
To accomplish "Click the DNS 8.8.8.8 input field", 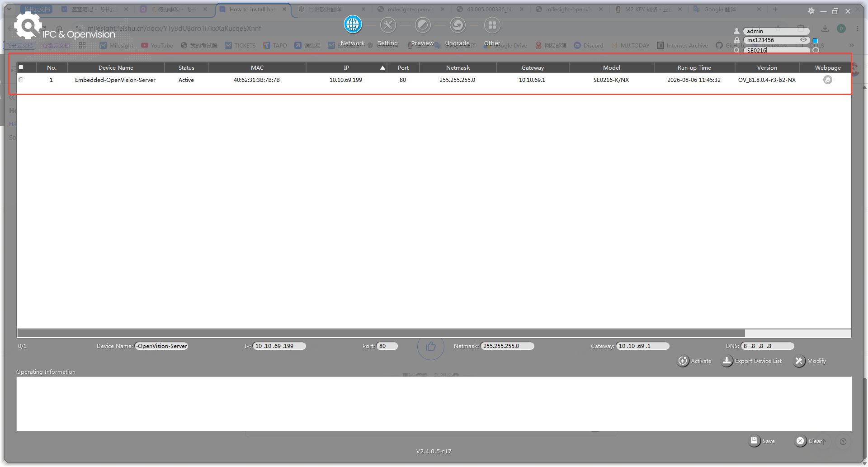I will [x=768, y=346].
